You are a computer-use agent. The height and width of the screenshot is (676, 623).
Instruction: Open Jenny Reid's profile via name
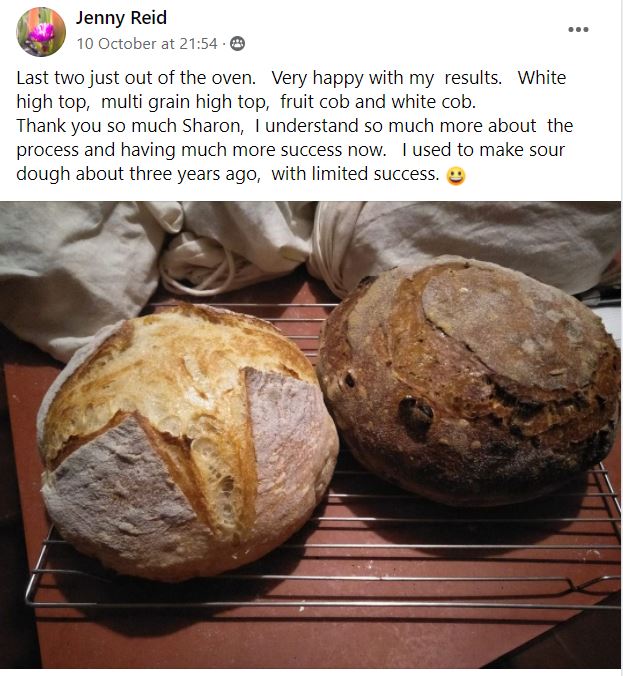(121, 18)
